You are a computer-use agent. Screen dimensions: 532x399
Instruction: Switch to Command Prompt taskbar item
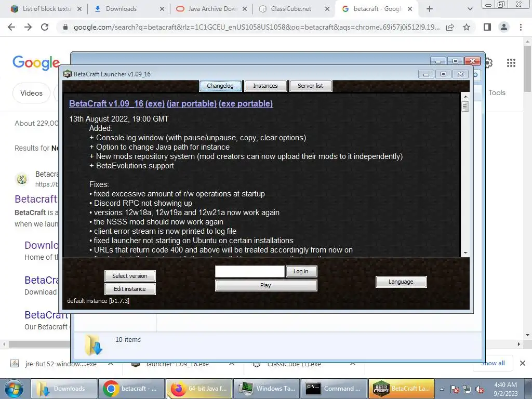(334, 389)
